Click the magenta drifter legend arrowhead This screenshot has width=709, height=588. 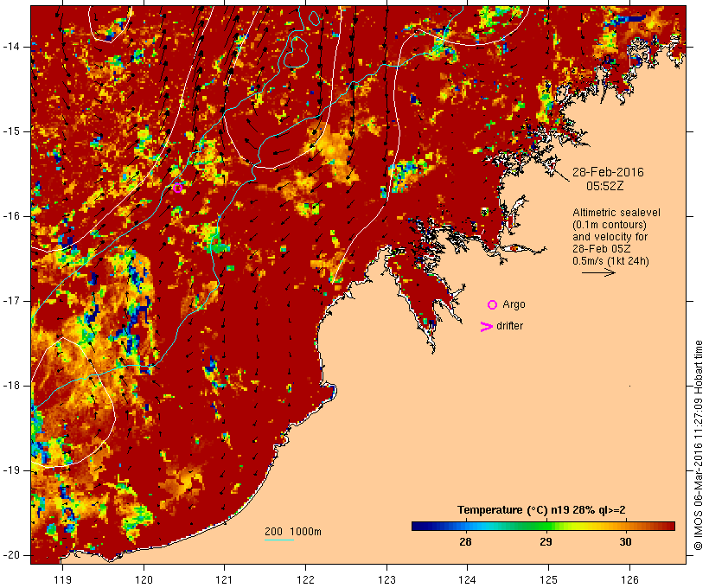pos(486,327)
